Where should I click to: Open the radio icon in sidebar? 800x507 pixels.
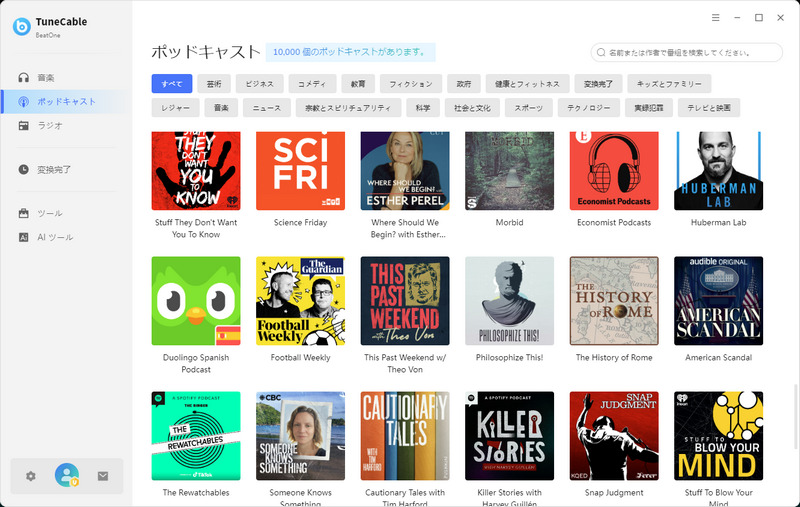click(23, 125)
